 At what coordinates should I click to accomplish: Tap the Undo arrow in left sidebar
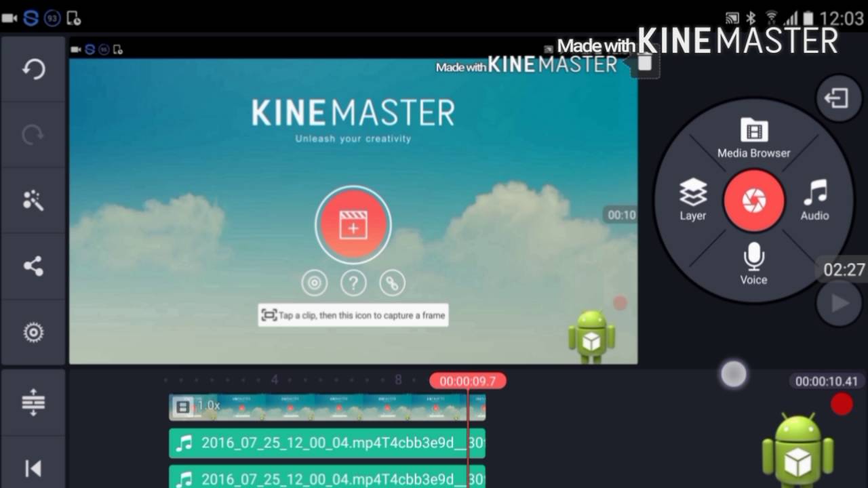tap(33, 70)
